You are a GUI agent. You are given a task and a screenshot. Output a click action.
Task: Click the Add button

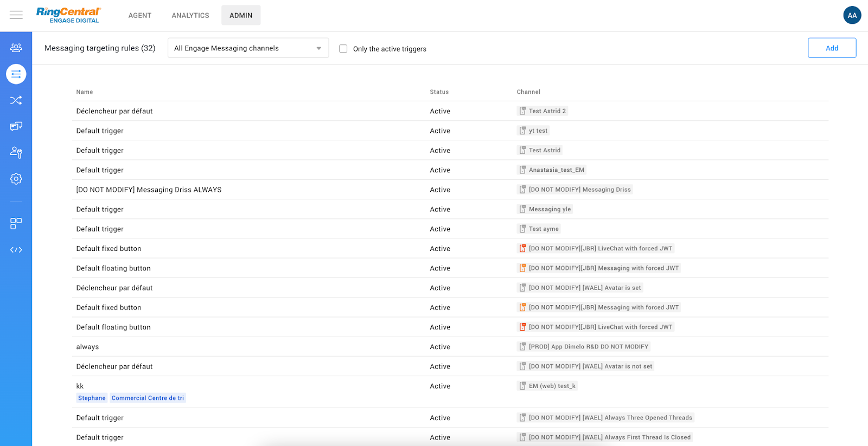(x=832, y=48)
